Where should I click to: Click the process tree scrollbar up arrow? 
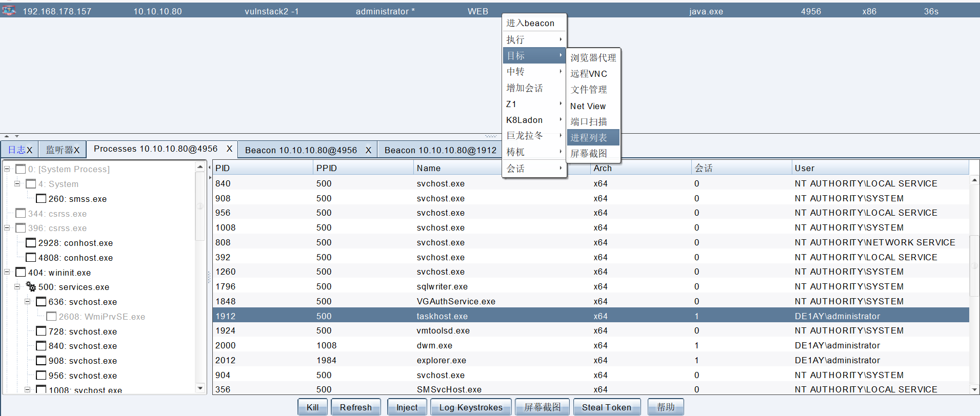pos(201,167)
